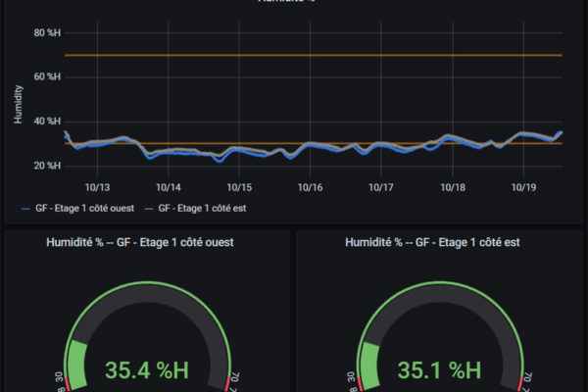Open the Humidité % GF - Etage 1 côté est panel title
Image resolution: width=588 pixels, height=392 pixels.
coord(432,242)
